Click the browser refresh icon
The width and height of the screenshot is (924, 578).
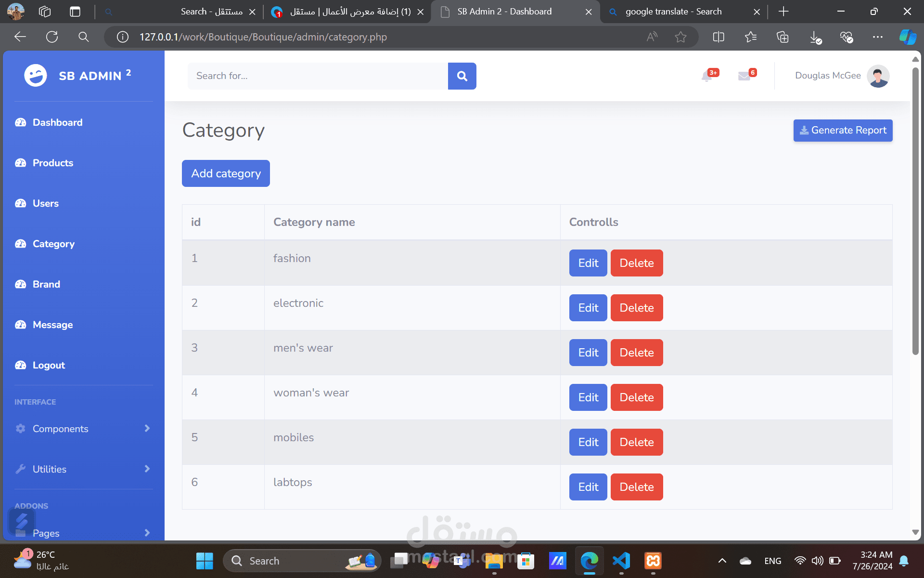point(52,37)
